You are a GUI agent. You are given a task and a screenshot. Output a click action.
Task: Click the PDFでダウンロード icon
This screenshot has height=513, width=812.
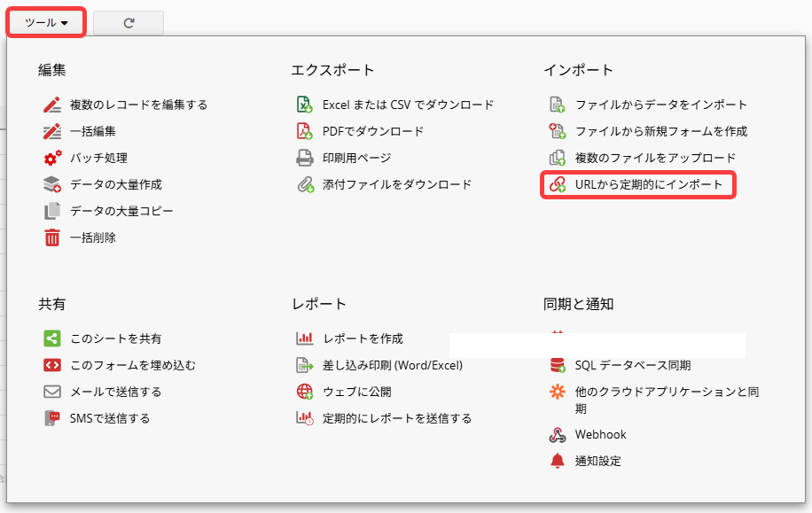tap(305, 131)
